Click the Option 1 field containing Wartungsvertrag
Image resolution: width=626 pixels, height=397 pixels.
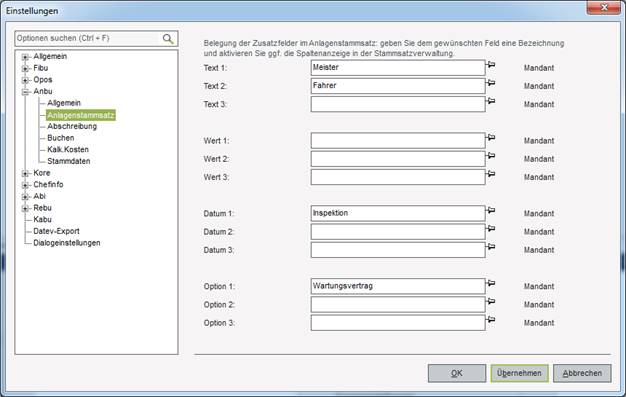click(x=398, y=286)
